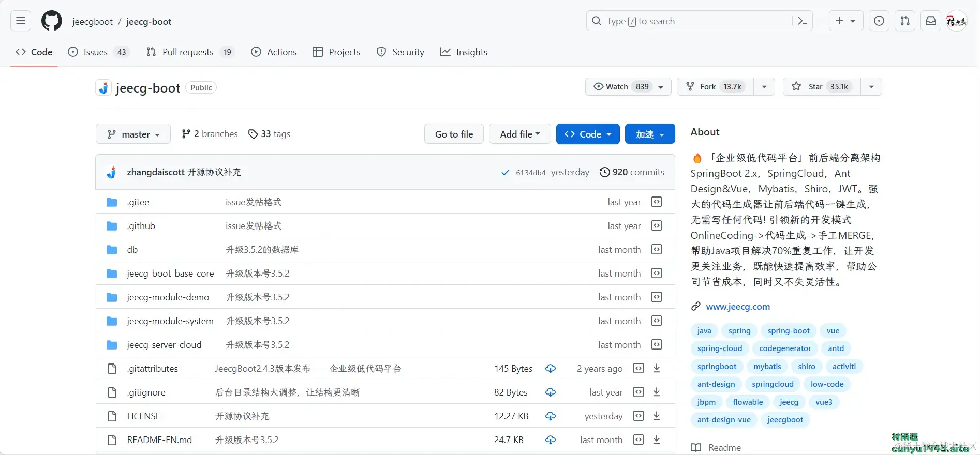Click the codegenerator topic tag
Image resolution: width=980 pixels, height=455 pixels.
785,348
